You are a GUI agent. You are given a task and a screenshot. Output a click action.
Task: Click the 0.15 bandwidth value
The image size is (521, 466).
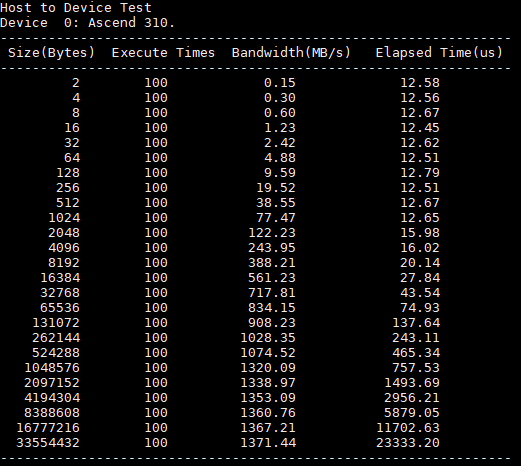tap(280, 83)
